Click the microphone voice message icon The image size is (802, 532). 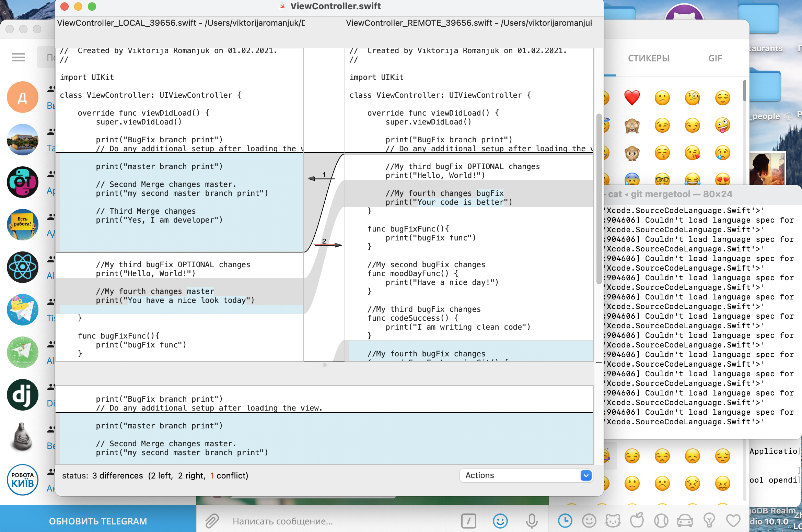click(532, 521)
